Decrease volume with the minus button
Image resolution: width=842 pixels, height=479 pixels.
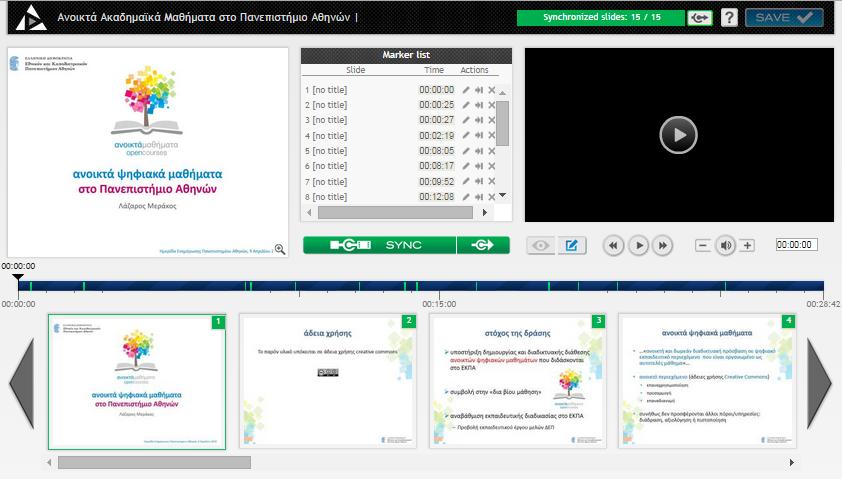pos(702,245)
